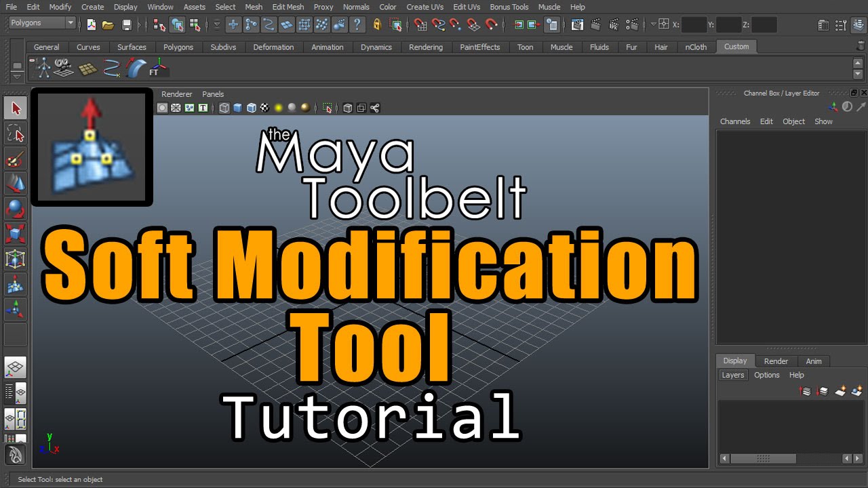Toggle Tool Settings visibility
The width and height of the screenshot is (868, 488).
[x=840, y=25]
